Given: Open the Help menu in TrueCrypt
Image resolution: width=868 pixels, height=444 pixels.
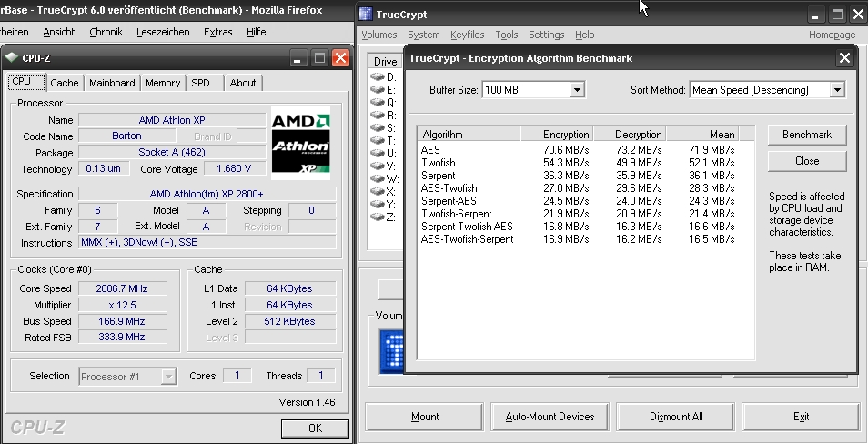Looking at the screenshot, I should tap(584, 35).
